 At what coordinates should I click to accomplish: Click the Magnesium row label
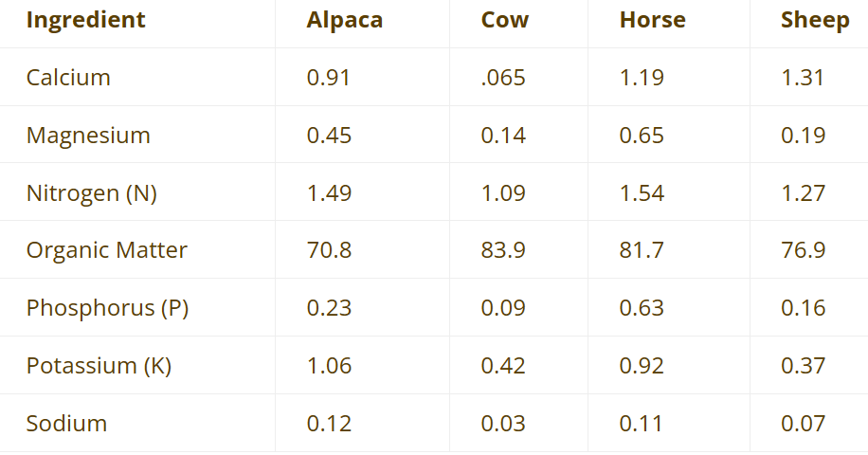(88, 136)
